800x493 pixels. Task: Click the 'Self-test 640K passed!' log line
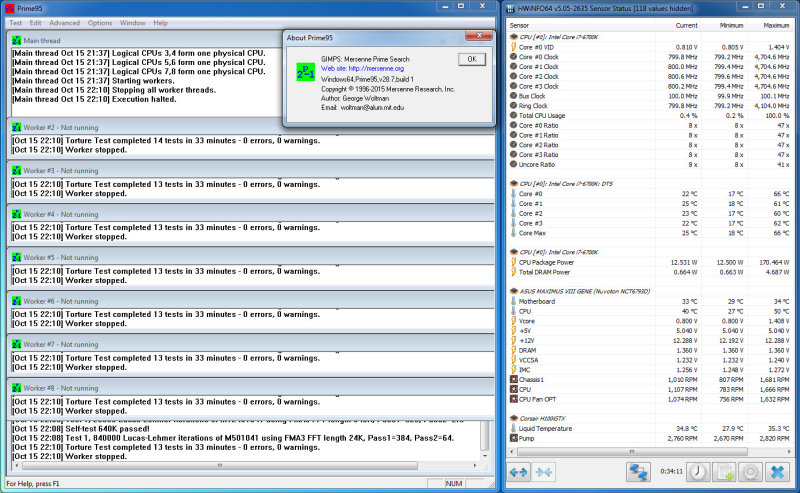pos(81,429)
